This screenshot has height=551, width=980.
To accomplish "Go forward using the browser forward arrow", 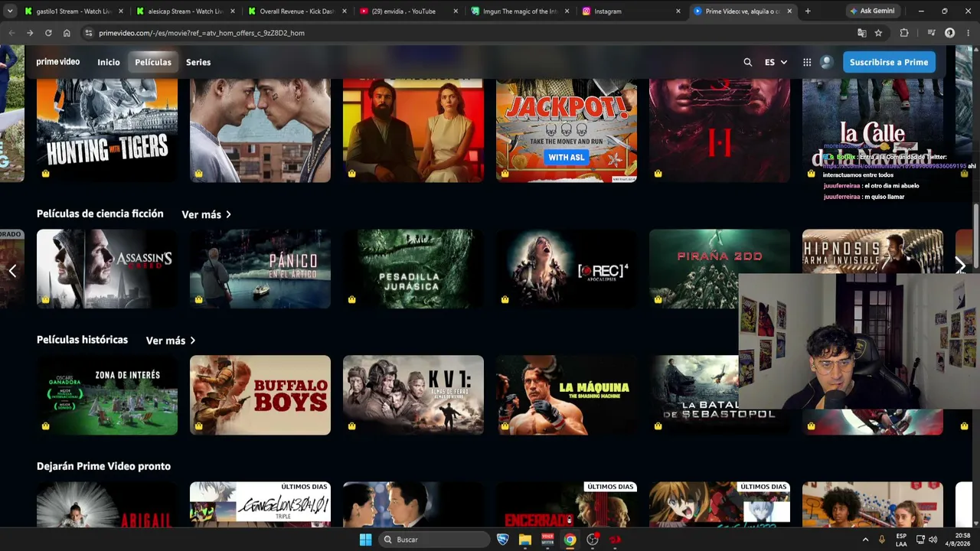I will tap(30, 33).
